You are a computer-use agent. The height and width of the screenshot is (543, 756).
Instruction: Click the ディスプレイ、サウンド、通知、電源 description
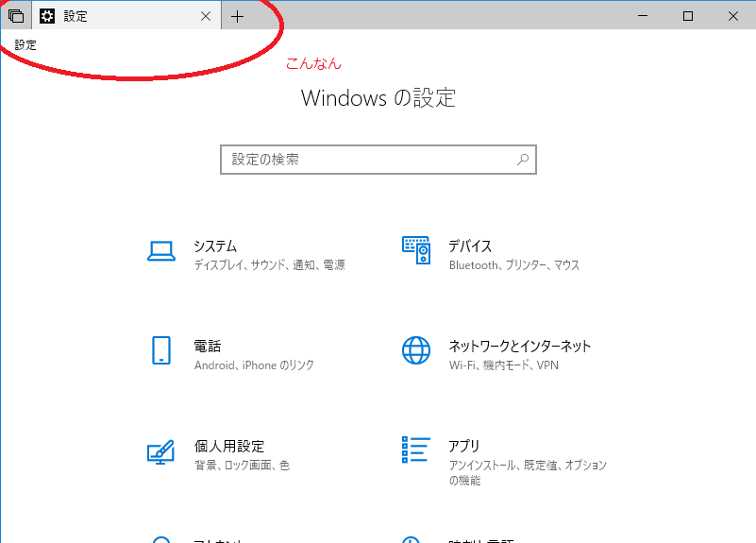point(270,264)
